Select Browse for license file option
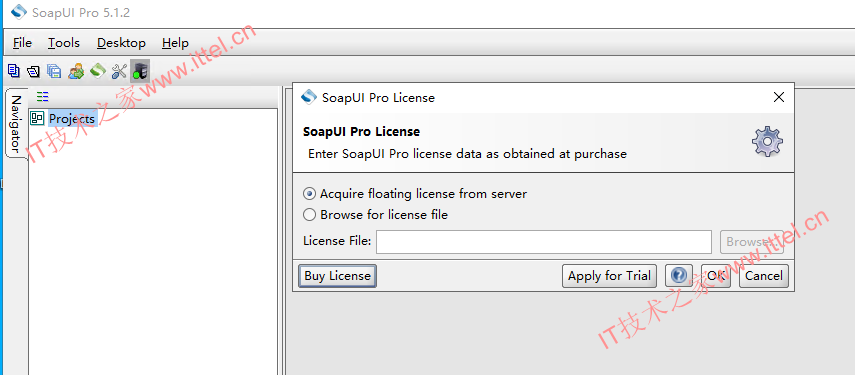Viewport: 855px width, 375px height. pyautogui.click(x=376, y=215)
